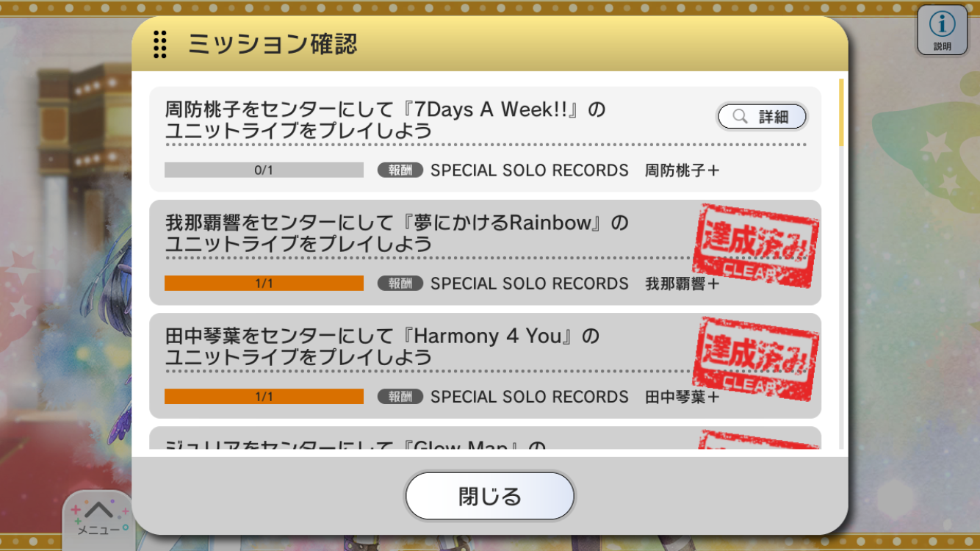Image resolution: width=980 pixels, height=551 pixels.
Task: Select the 7Days A Week!! mission row
Action: (485, 139)
